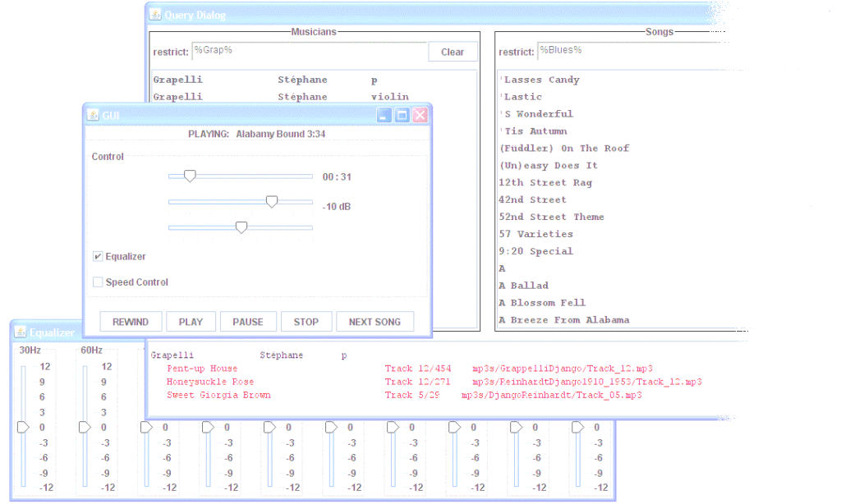Click the Equalizer window title bar icon

tap(20, 332)
